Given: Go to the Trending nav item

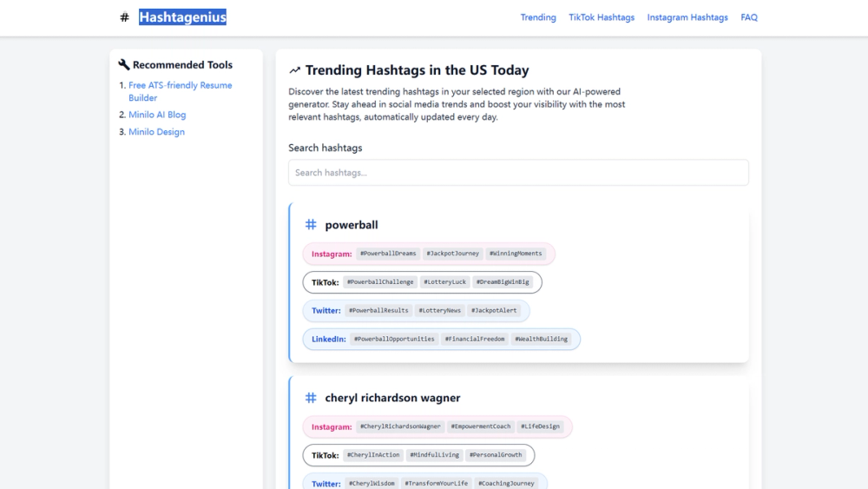Looking at the screenshot, I should 538,17.
